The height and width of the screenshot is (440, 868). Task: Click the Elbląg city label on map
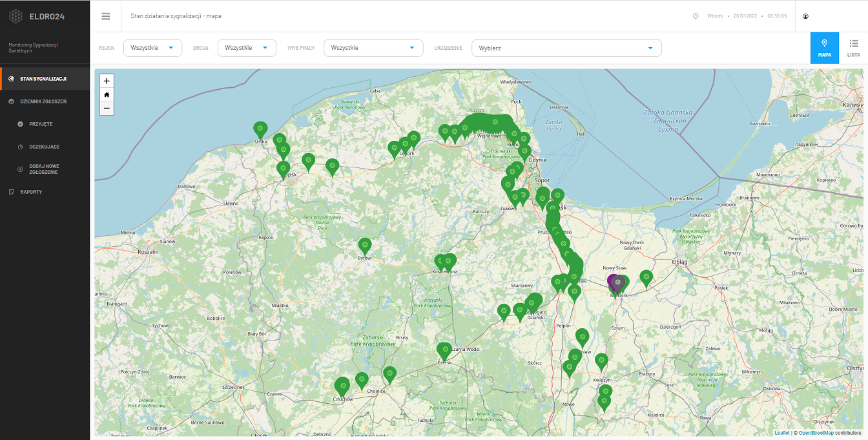click(x=679, y=262)
